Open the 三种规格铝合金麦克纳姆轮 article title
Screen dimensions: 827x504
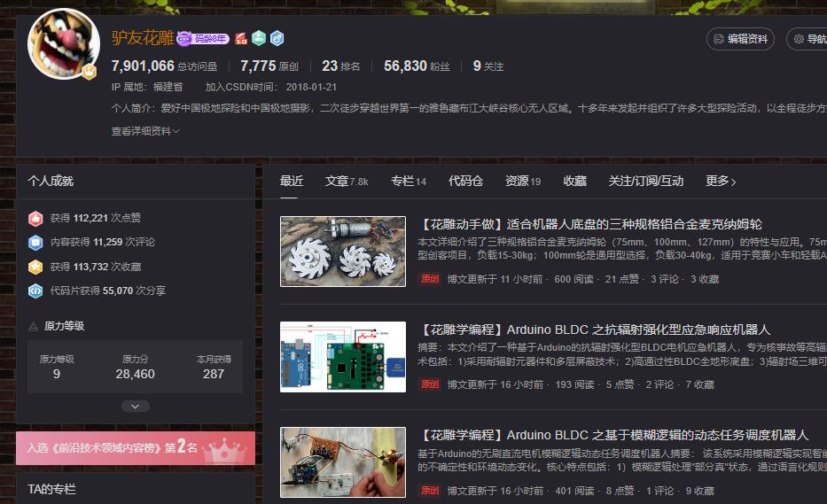590,224
